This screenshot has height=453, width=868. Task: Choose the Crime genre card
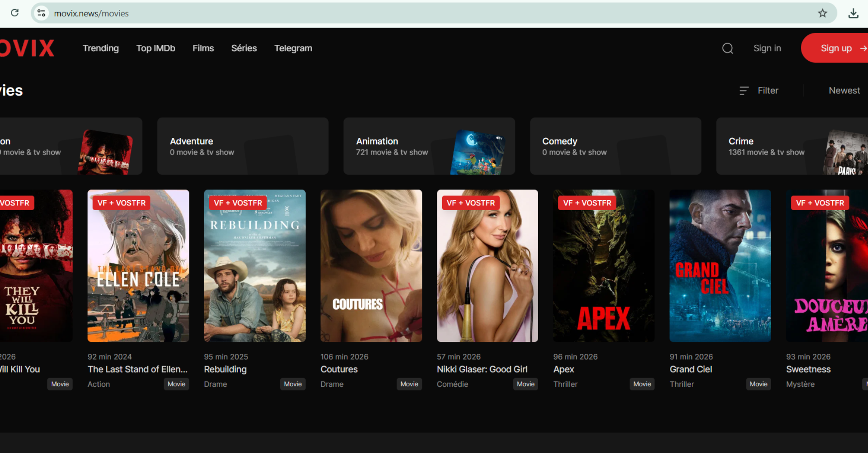(x=791, y=146)
